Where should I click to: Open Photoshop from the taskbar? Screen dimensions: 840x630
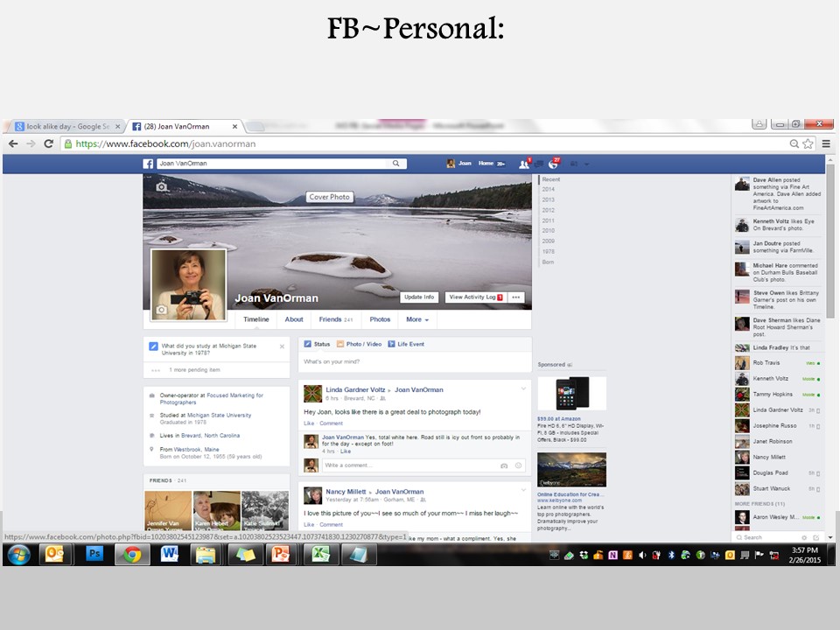[94, 554]
